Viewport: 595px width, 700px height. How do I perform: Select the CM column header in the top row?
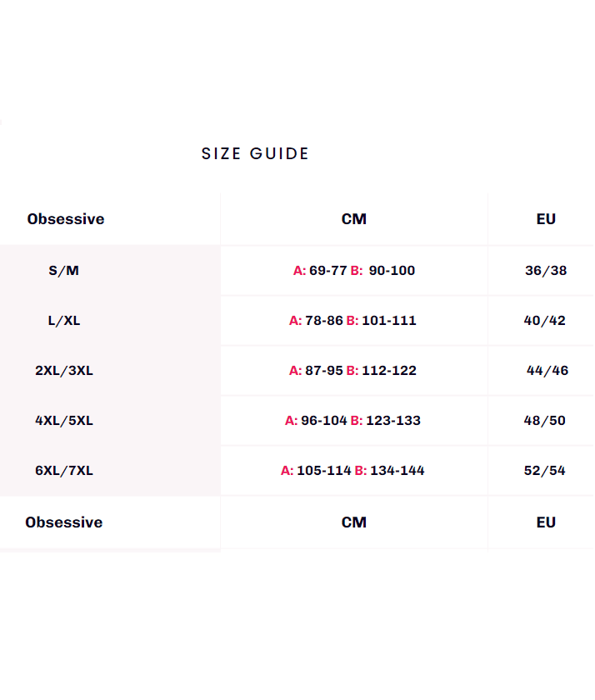pos(354,219)
